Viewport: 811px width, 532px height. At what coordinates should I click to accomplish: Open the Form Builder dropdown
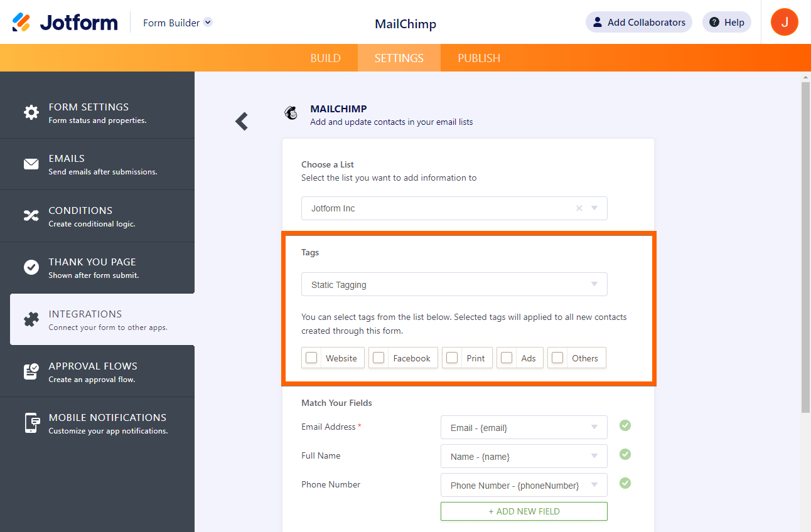(x=177, y=21)
